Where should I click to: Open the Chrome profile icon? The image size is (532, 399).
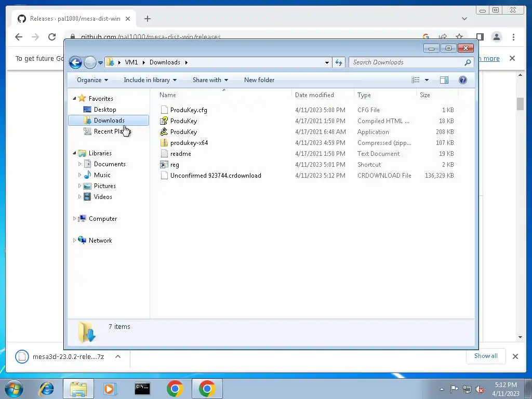[x=496, y=37]
